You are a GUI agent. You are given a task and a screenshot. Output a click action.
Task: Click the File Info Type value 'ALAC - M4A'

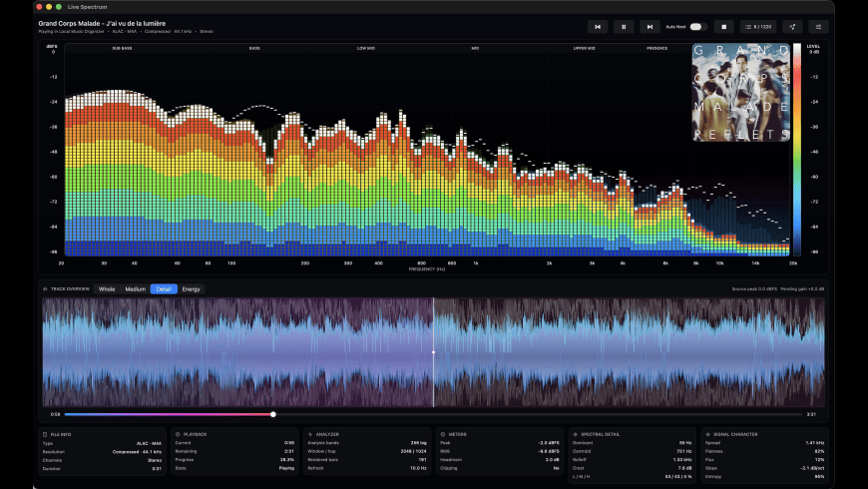pos(149,443)
